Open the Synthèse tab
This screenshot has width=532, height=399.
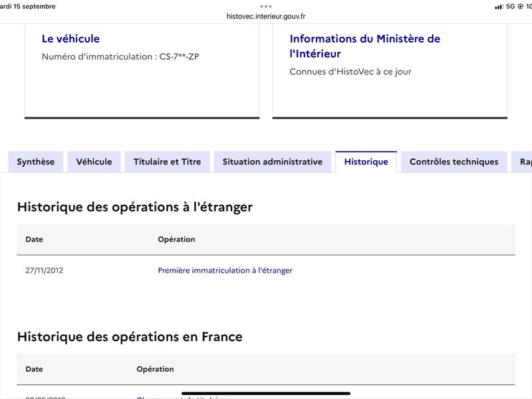(36, 162)
